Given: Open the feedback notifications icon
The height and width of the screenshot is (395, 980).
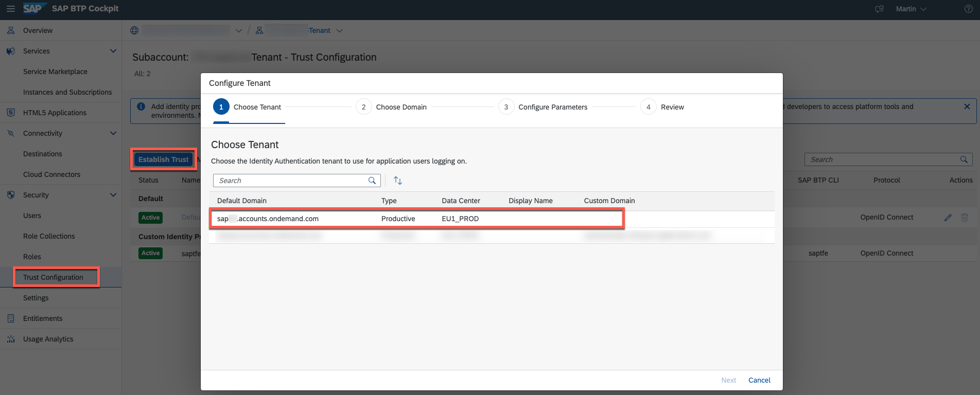Looking at the screenshot, I should coord(880,9).
